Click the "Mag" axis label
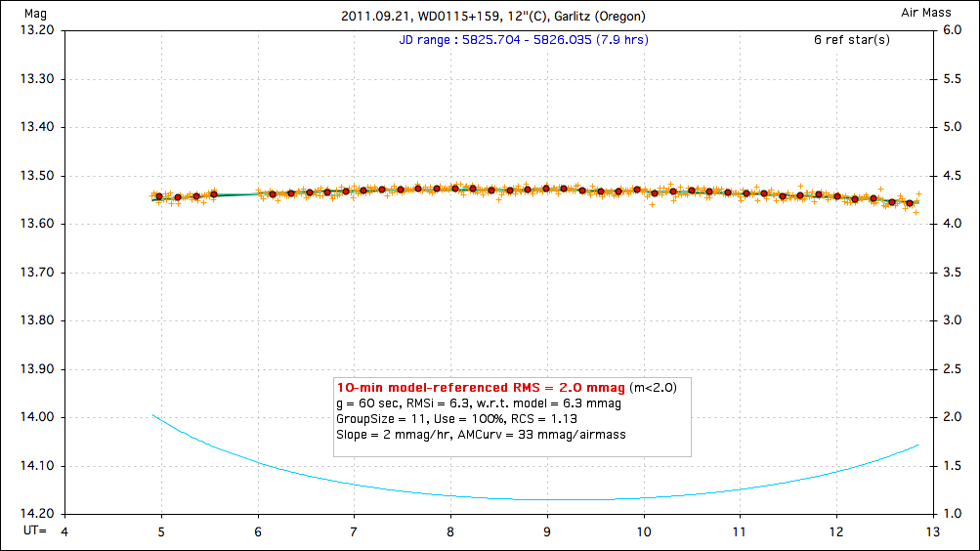This screenshot has height=551, width=980. pos(21,12)
